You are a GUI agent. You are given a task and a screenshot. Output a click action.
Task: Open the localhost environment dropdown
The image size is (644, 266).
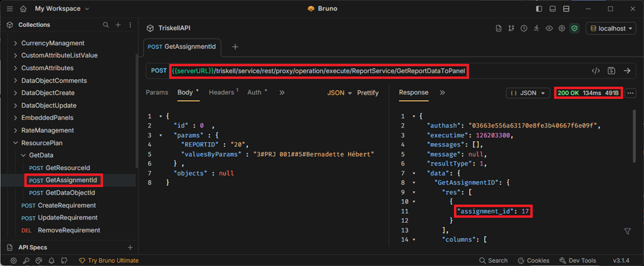610,28
